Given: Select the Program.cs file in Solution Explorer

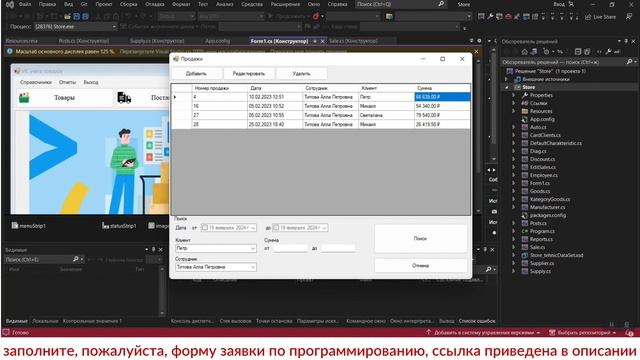Looking at the screenshot, I should (542, 231).
